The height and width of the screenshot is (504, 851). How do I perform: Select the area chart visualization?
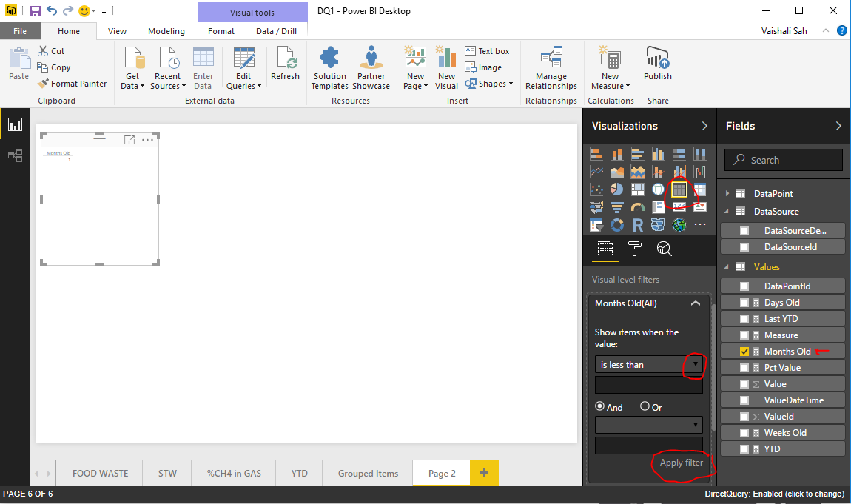tap(616, 172)
